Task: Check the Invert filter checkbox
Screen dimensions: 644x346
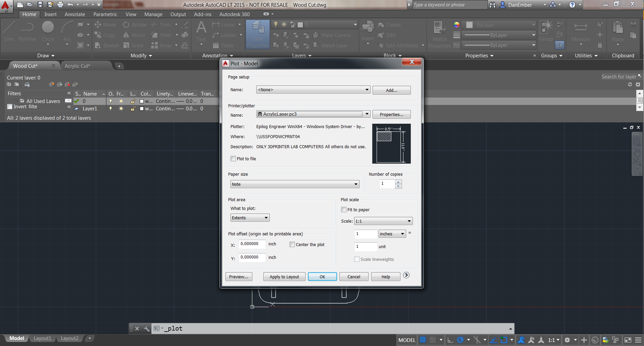Action: (x=10, y=107)
